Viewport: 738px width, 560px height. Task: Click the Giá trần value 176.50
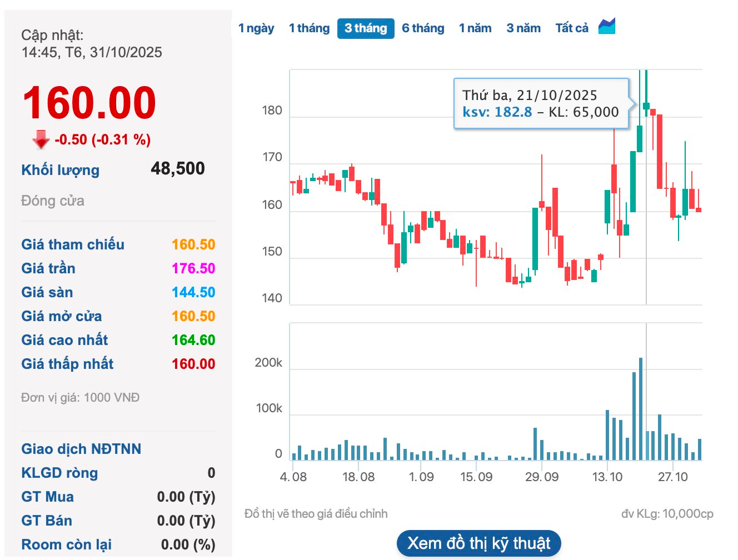193,268
